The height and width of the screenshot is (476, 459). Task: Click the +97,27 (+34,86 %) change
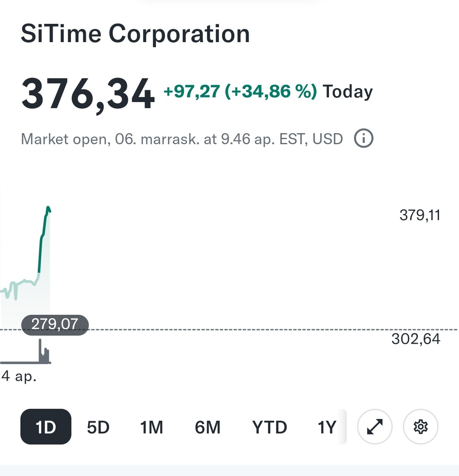click(x=240, y=91)
